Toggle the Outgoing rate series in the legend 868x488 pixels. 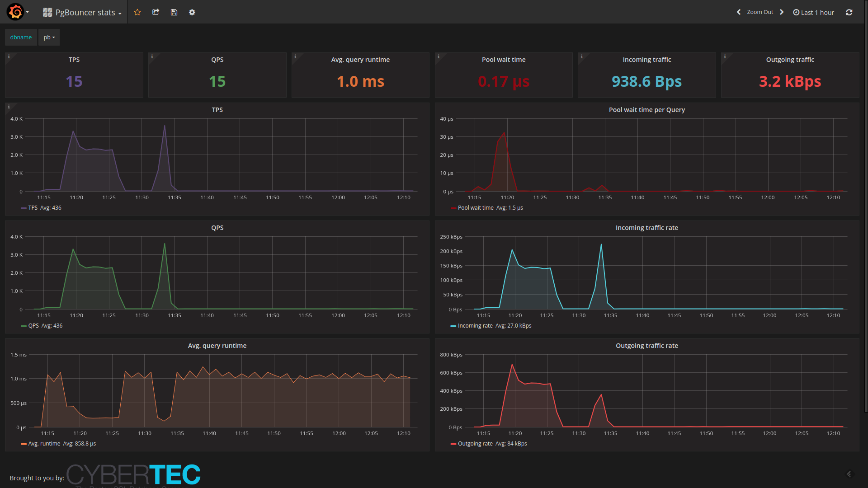475,444
